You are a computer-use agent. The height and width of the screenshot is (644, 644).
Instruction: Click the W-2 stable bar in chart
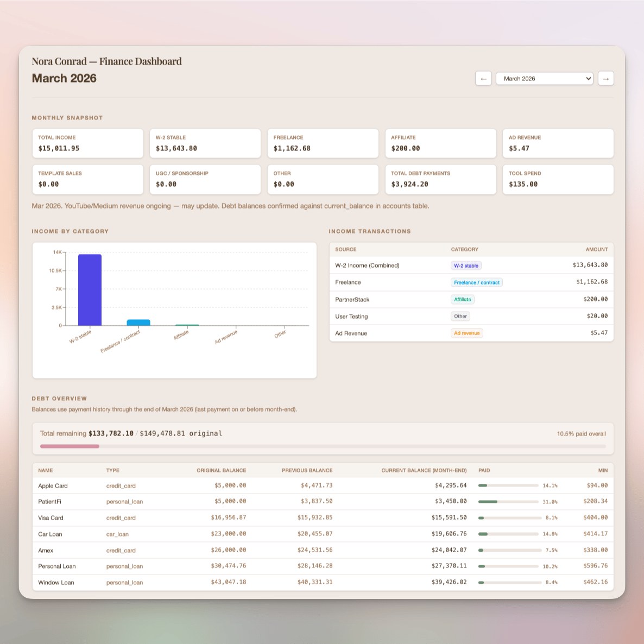[90, 291]
